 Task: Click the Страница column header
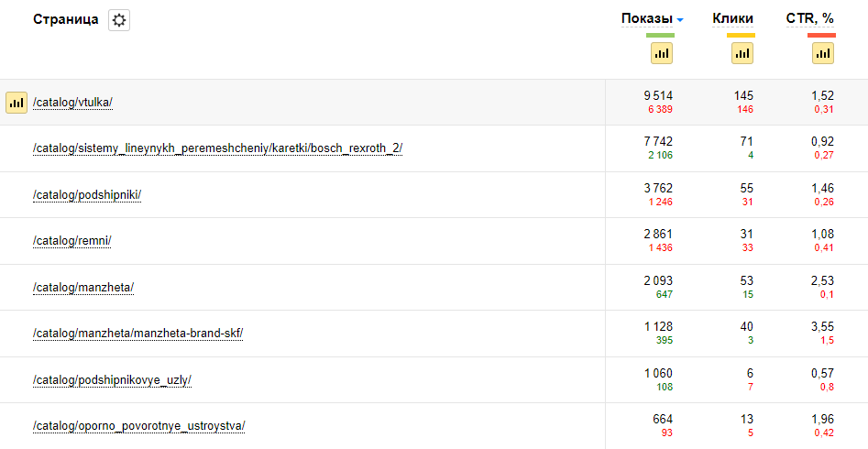[x=65, y=19]
